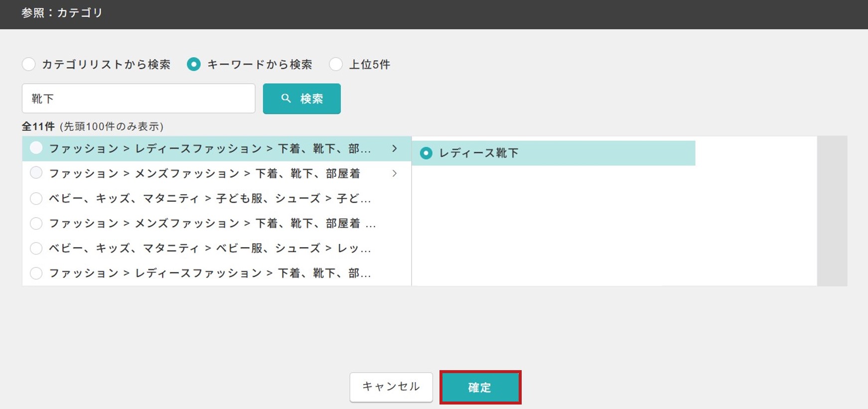
Task: Select radio for 子ども服、シューズ category row
Action: pyautogui.click(x=36, y=198)
